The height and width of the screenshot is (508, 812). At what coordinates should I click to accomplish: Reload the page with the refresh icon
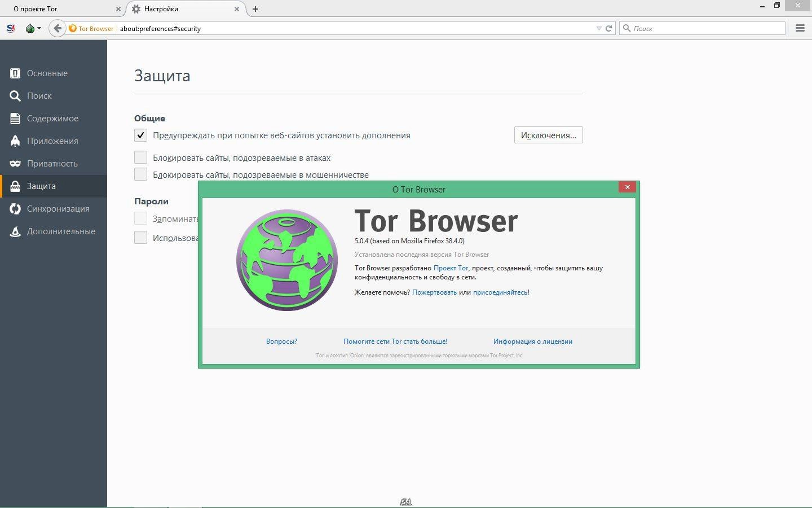coord(609,28)
